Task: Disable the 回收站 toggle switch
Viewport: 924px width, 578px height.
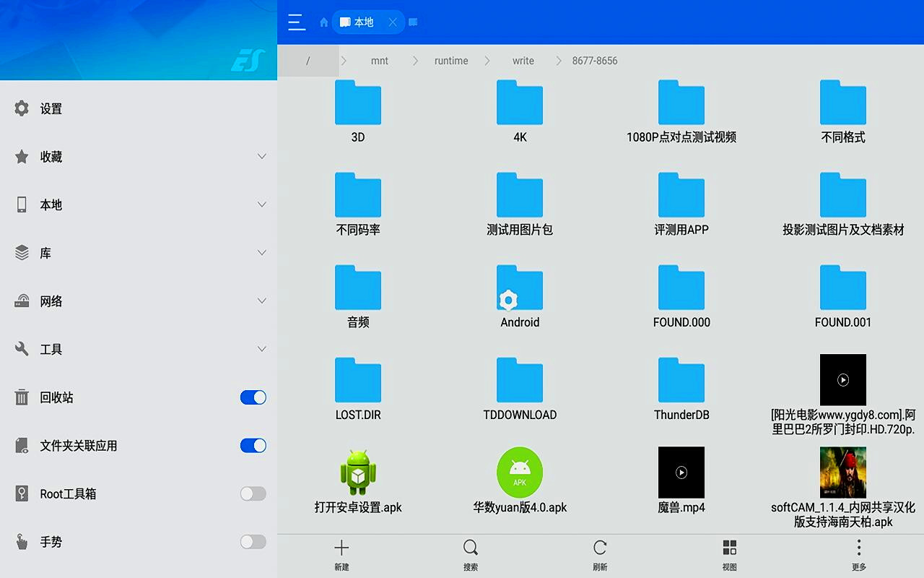Action: (253, 397)
